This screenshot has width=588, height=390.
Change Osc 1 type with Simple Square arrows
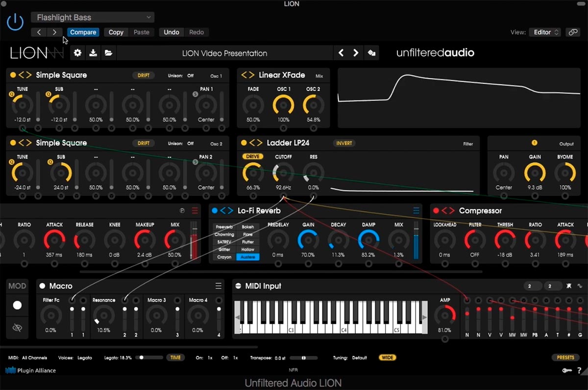click(25, 75)
